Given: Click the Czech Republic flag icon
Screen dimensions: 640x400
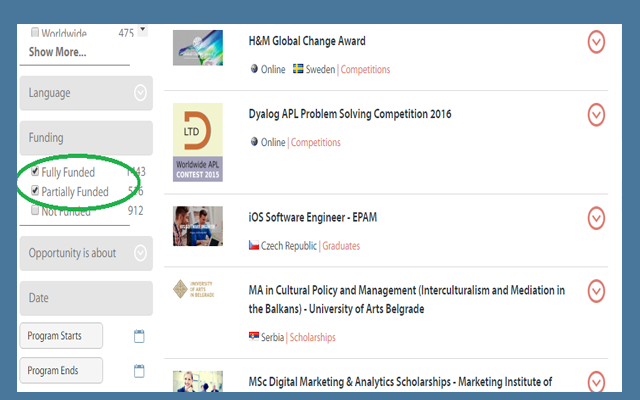Looking at the screenshot, I should 254,245.
